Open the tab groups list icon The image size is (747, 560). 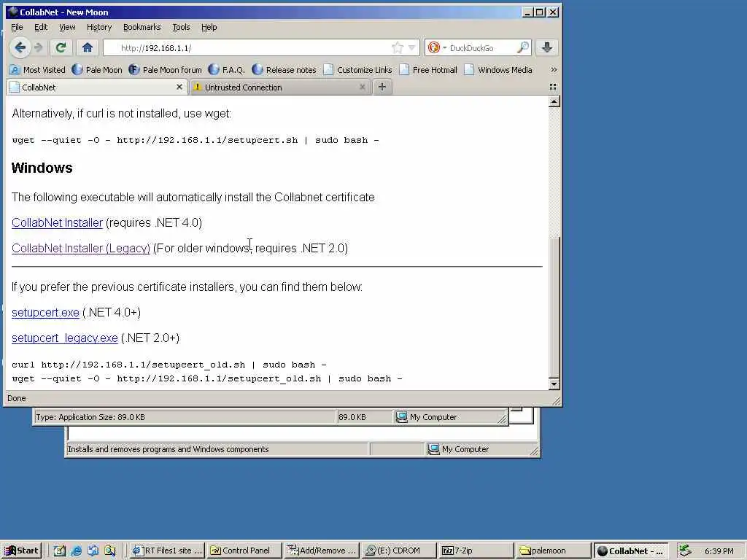pyautogui.click(x=553, y=87)
